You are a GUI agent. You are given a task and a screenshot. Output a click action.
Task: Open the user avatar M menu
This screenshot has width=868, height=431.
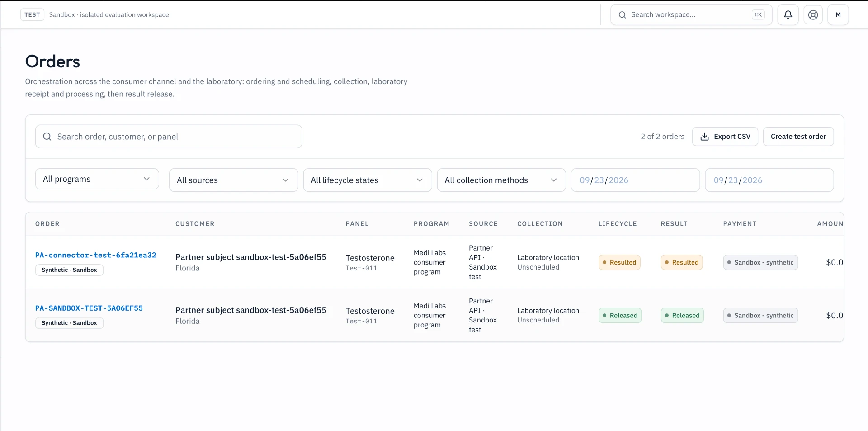[838, 15]
